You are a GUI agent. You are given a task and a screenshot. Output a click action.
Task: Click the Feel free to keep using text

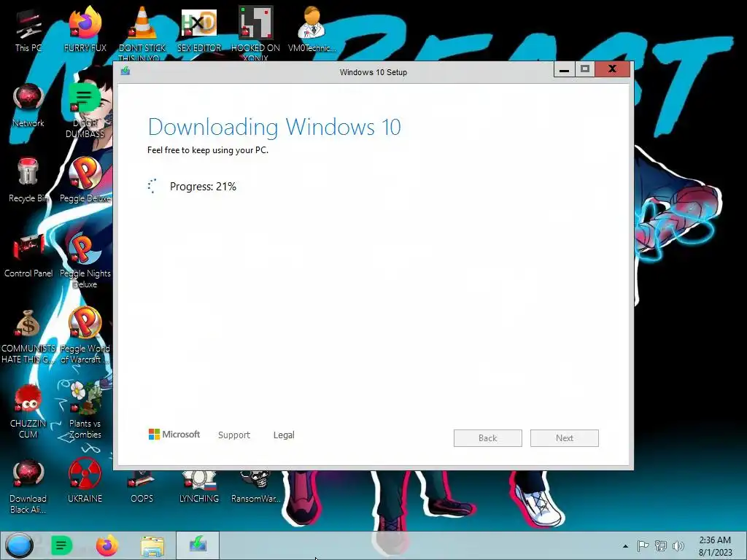tap(208, 150)
